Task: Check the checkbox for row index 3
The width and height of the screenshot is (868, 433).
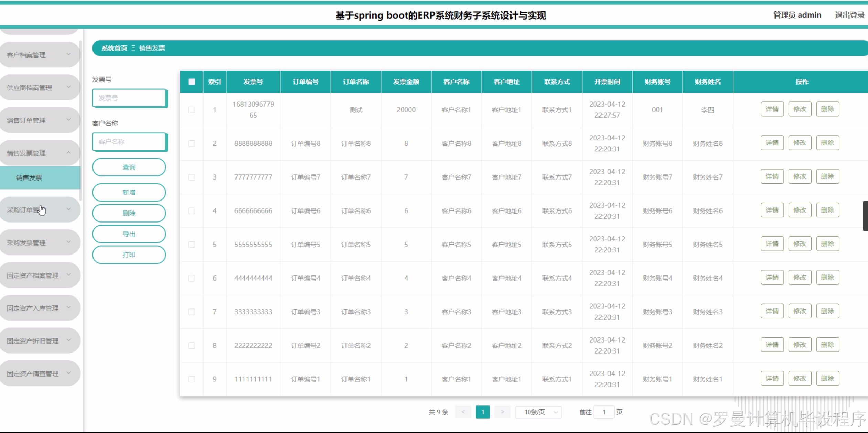Action: (191, 177)
